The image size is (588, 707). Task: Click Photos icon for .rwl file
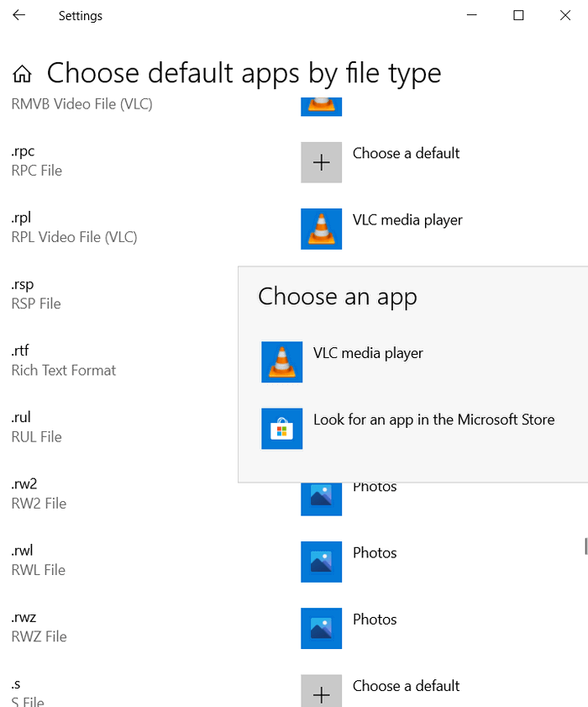(x=321, y=562)
